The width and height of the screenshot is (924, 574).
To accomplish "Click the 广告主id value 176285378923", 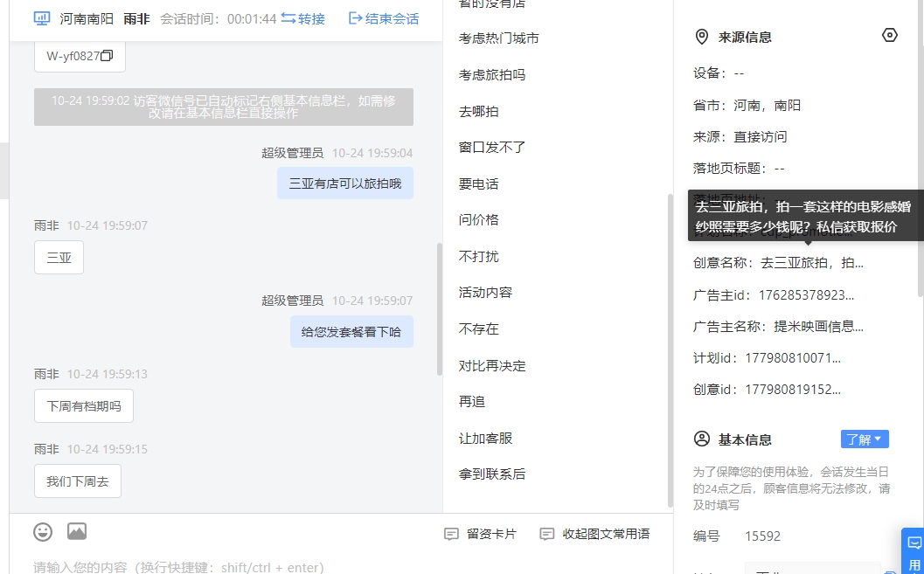I will (806, 295).
